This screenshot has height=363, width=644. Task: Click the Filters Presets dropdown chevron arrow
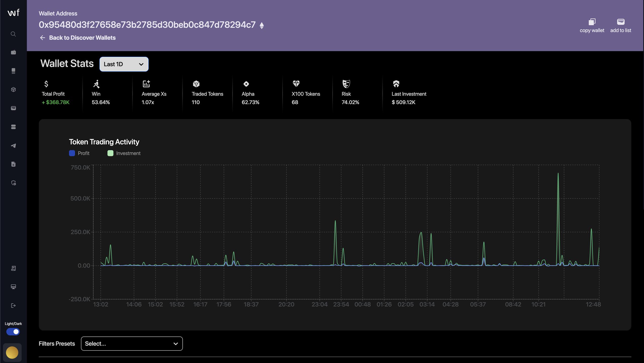tap(176, 344)
